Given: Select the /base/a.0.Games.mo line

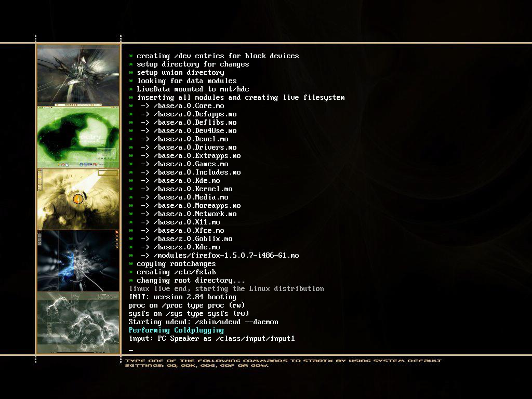Looking at the screenshot, I should pos(179,164).
